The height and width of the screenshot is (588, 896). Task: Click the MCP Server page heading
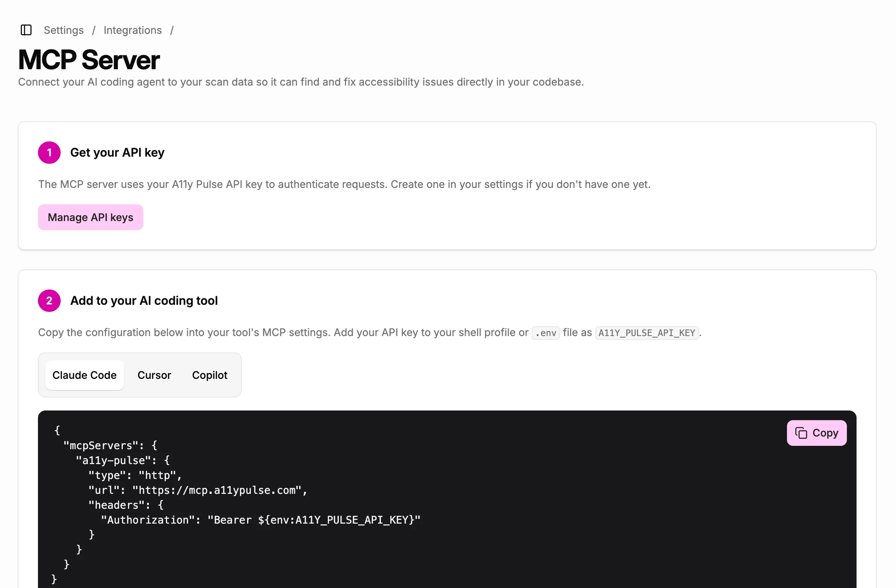tap(89, 60)
